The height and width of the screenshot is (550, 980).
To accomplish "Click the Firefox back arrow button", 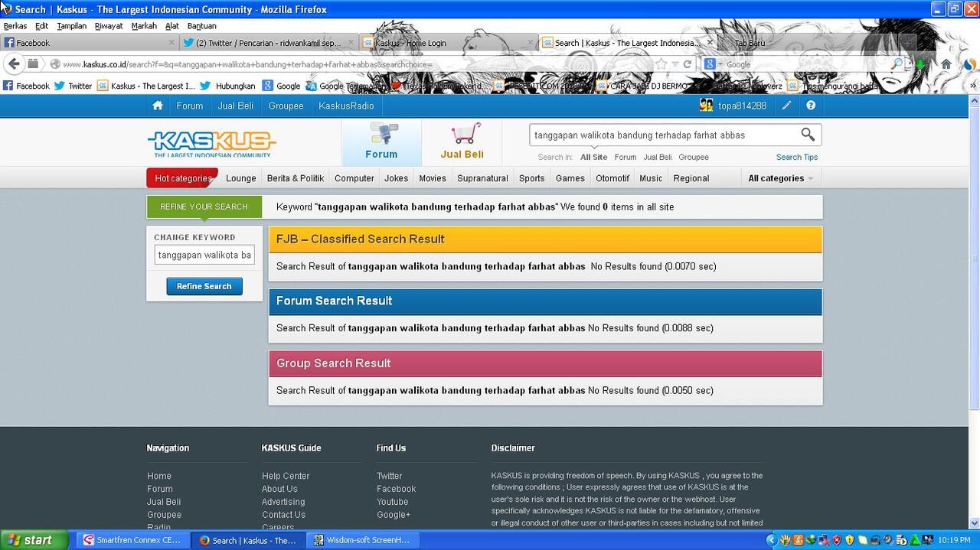I will tap(14, 64).
